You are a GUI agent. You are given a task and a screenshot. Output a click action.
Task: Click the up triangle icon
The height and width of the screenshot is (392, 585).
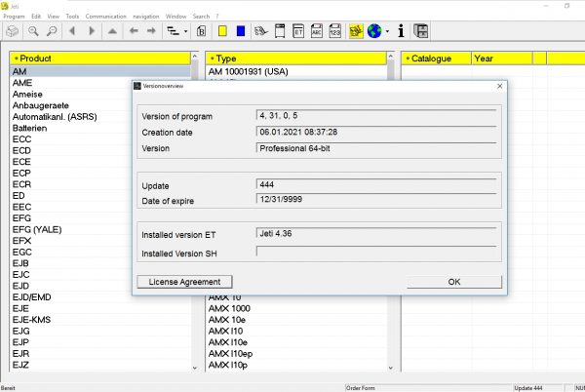(x=112, y=31)
